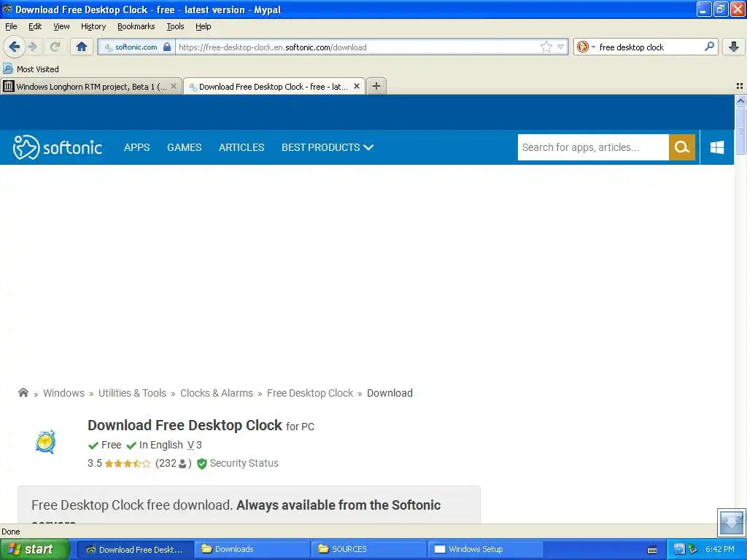747x560 pixels.
Task: Open the Security Status shield link
Action: point(238,463)
